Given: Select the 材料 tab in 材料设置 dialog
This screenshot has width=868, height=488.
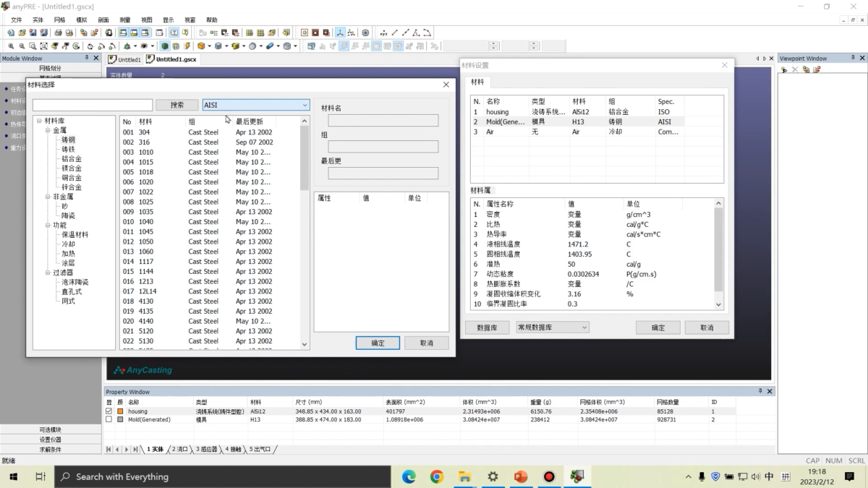Looking at the screenshot, I should (x=477, y=82).
